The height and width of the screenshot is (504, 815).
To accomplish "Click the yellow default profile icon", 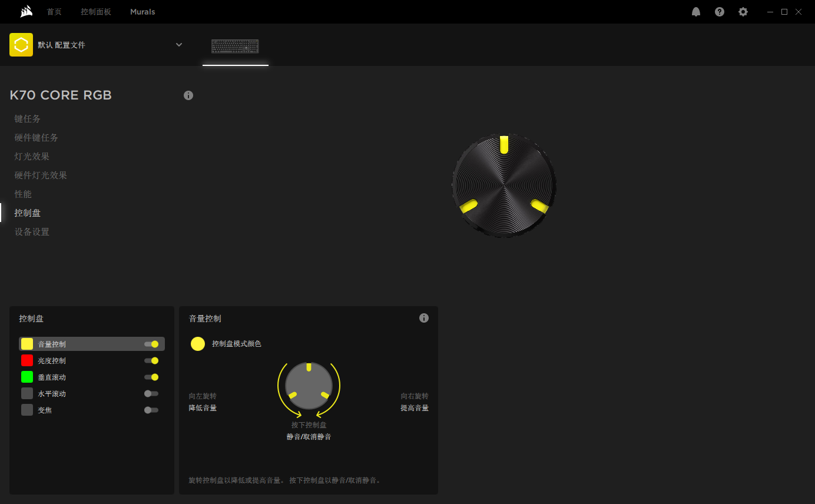I will pos(21,45).
